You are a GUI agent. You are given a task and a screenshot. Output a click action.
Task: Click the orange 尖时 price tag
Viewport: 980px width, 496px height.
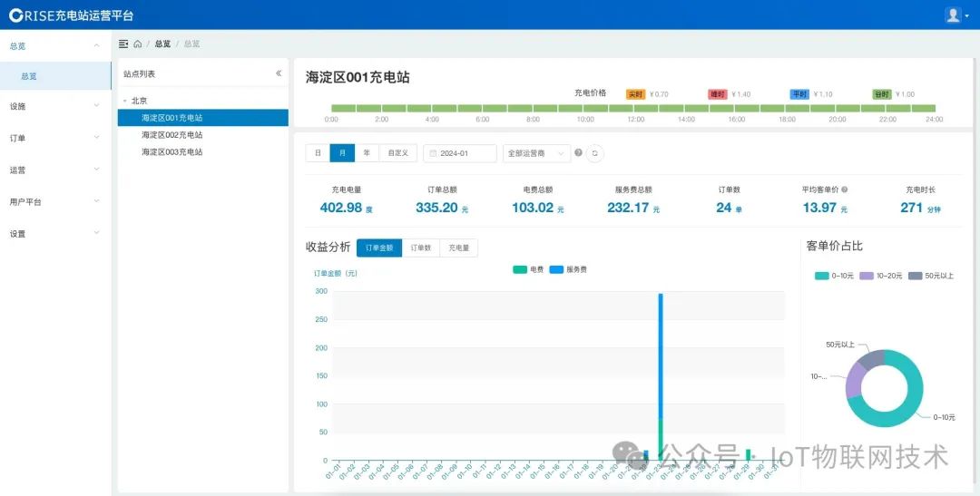[635, 94]
